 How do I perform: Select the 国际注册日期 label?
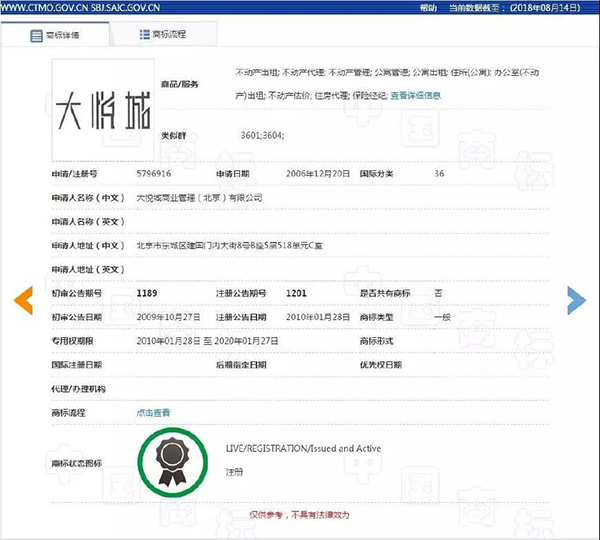(77, 365)
